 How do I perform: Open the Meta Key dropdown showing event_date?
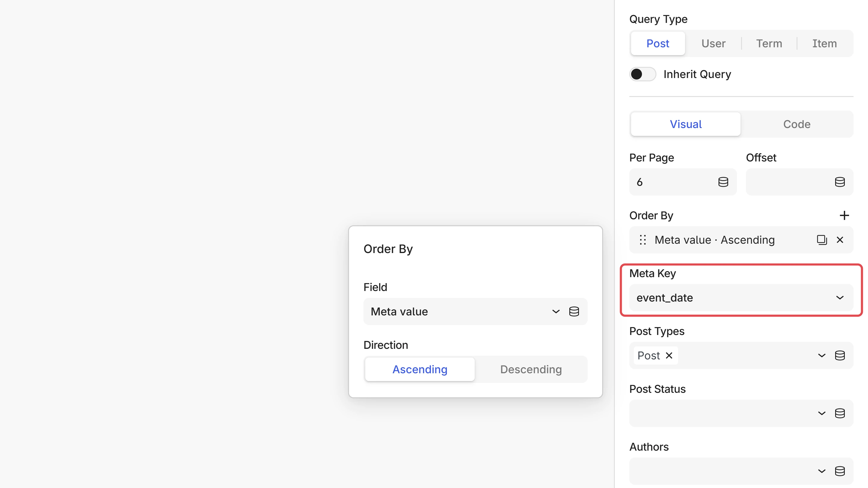pos(741,298)
